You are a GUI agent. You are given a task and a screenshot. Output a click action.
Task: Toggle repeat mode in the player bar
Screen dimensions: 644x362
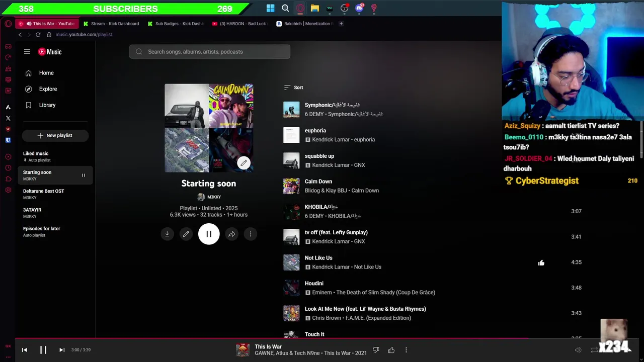pos(594,350)
